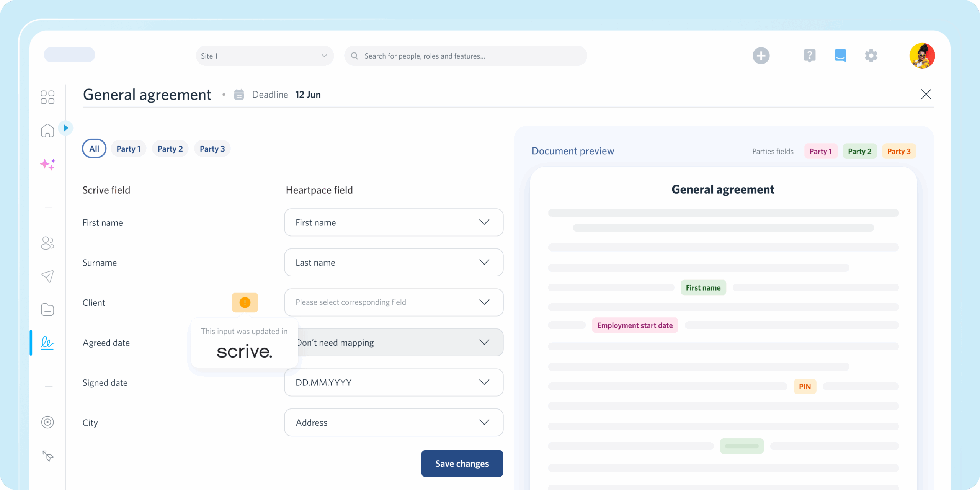Click the search people and roles field
Viewport: 980px width, 490px height.
click(465, 56)
